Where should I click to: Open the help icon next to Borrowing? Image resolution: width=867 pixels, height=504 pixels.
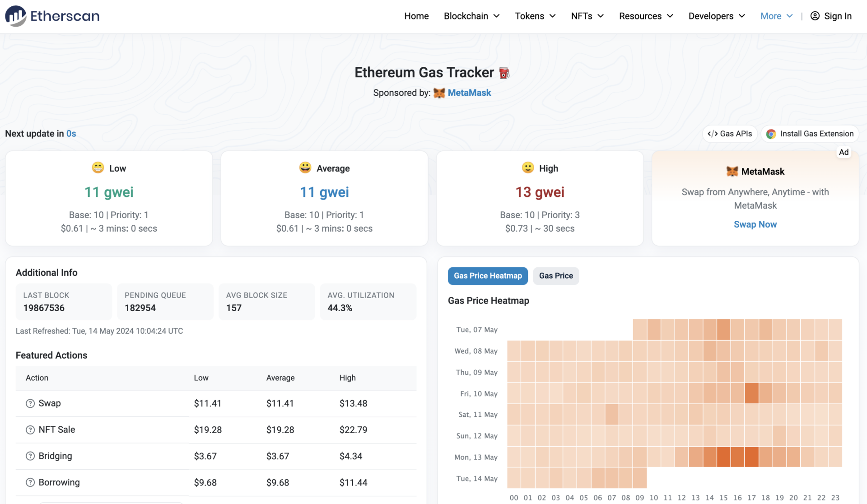pyautogui.click(x=30, y=482)
